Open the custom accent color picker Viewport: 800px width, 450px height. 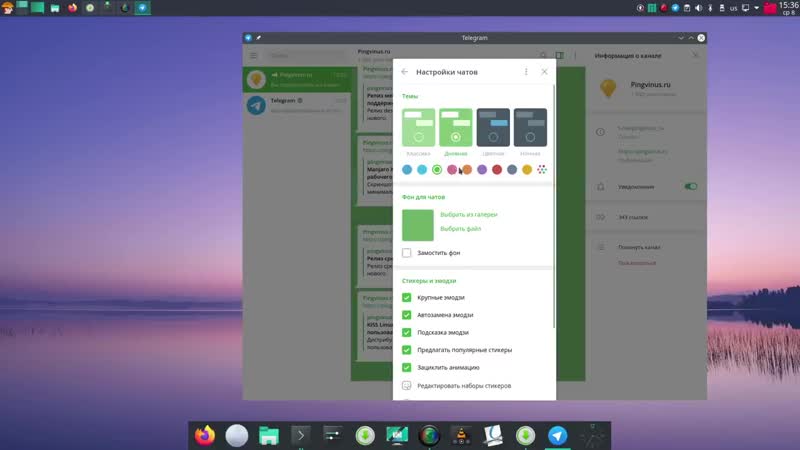(542, 169)
